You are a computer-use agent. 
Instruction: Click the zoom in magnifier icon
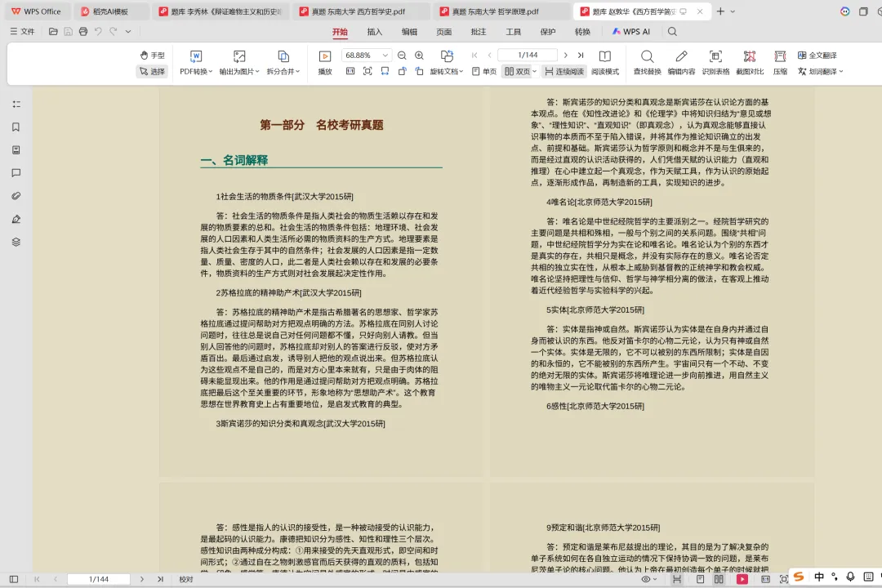coord(419,56)
